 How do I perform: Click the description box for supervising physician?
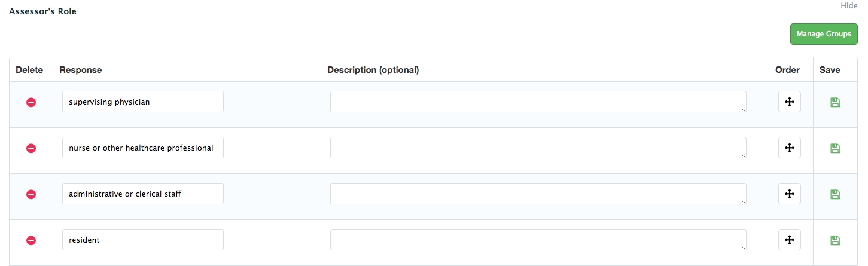pos(538,102)
